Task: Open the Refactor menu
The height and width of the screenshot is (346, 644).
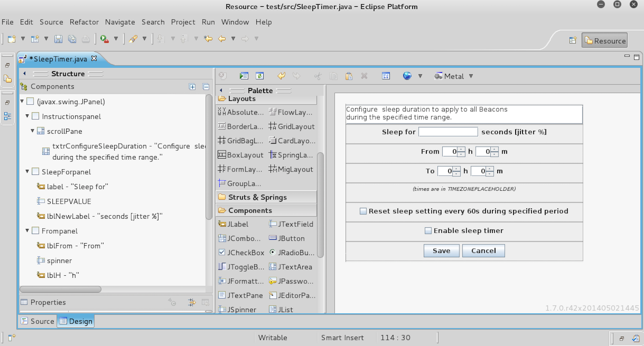Action: (x=84, y=22)
